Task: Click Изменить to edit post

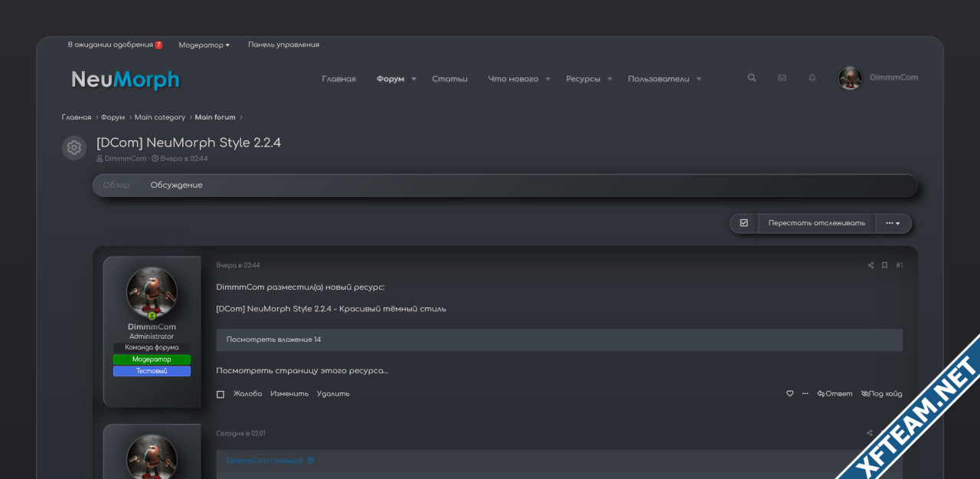Action: [x=289, y=393]
